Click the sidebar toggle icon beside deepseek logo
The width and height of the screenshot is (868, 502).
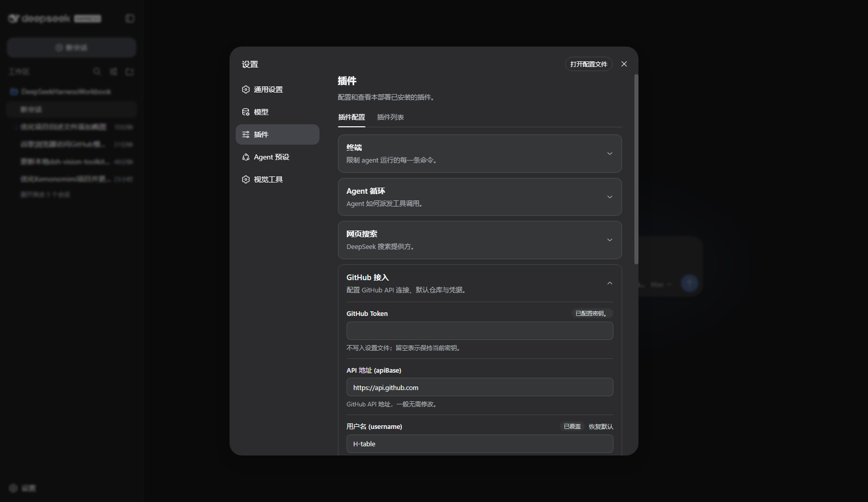[x=130, y=18]
